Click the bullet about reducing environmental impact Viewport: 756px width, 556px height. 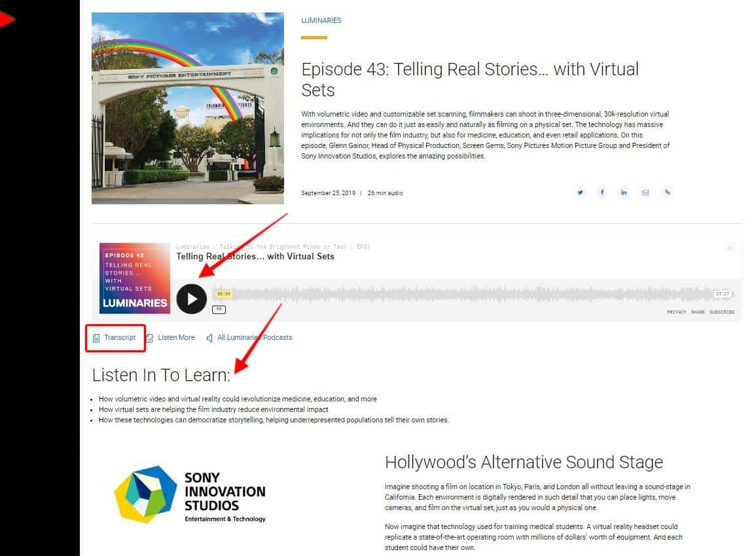point(213,409)
